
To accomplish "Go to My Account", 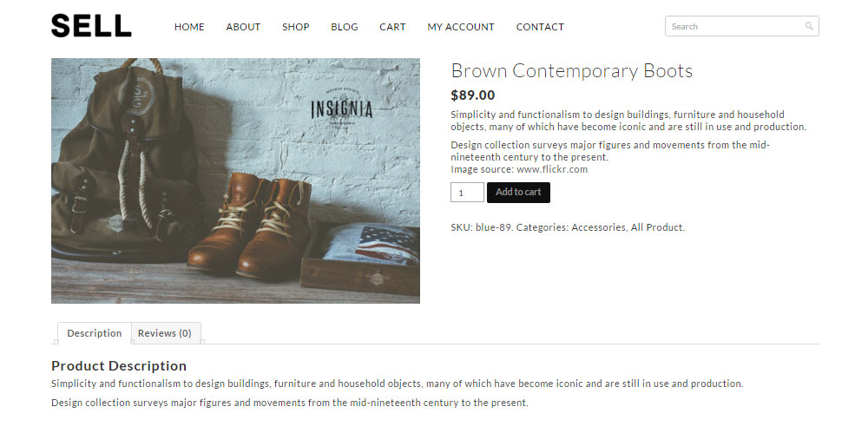I will coord(461,27).
